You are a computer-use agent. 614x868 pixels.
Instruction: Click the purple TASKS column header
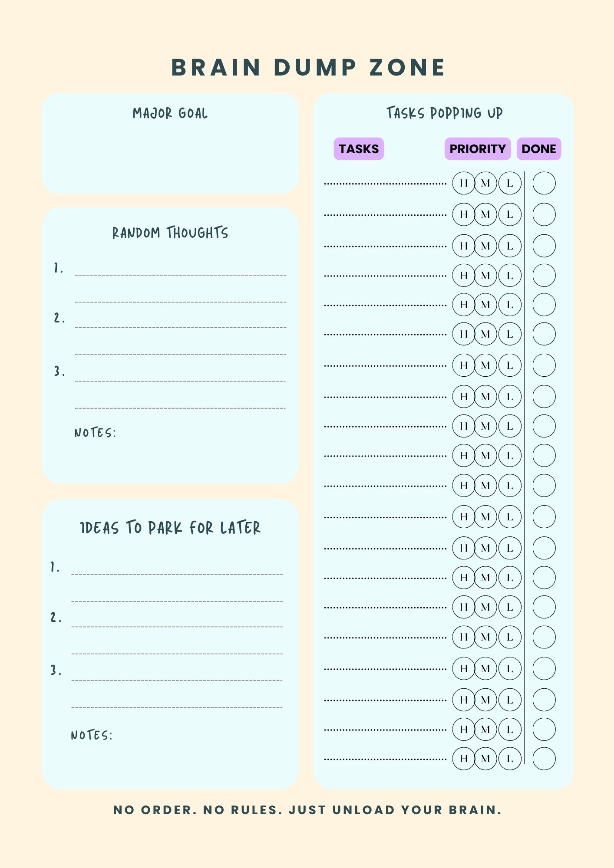359,149
